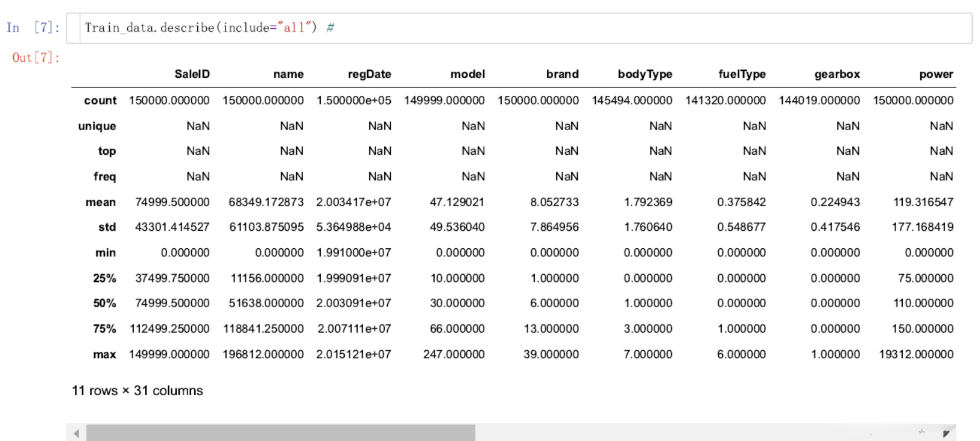Click the power column header
The height and width of the screenshot is (441, 980).
936,74
